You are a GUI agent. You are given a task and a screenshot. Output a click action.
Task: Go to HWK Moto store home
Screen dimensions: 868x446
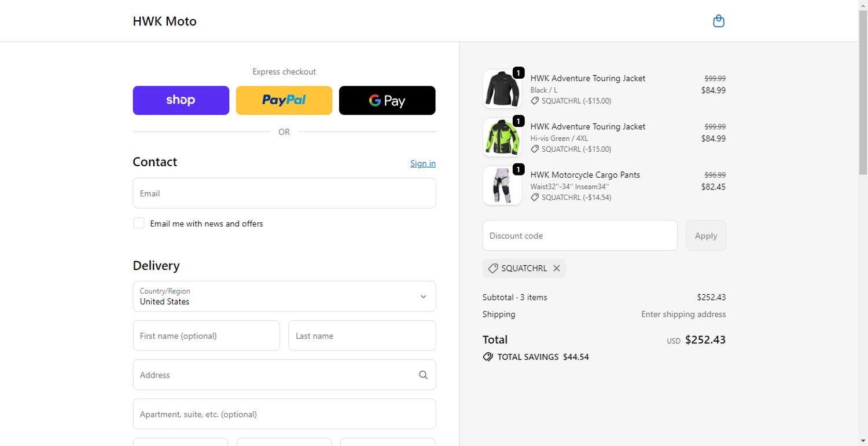coord(165,21)
